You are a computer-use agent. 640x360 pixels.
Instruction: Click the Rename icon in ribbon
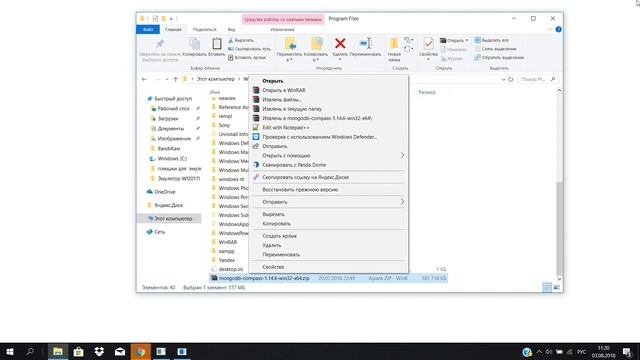coord(366,43)
